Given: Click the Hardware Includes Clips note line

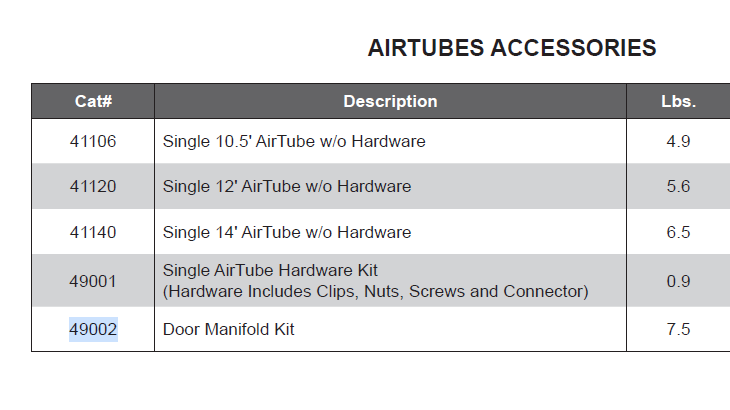Looking at the screenshot, I should point(375,292).
